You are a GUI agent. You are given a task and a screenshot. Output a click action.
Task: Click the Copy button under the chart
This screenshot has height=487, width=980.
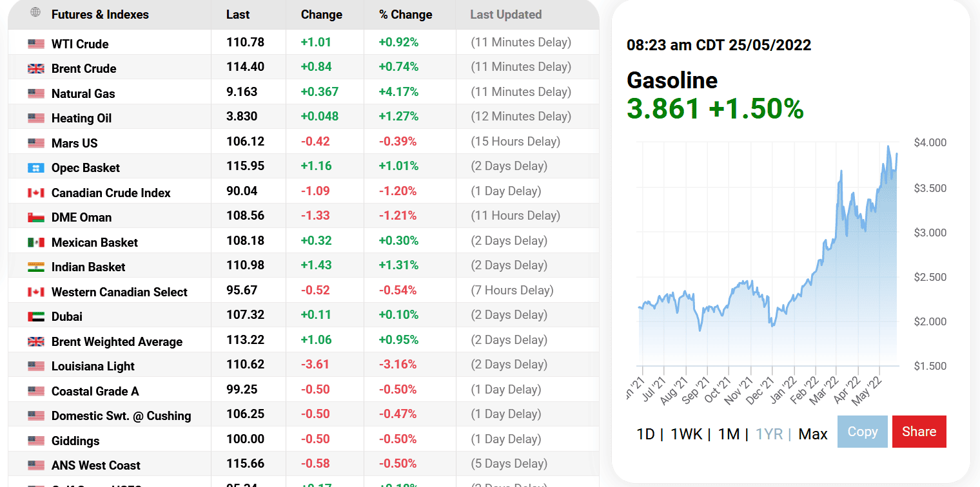pos(862,431)
